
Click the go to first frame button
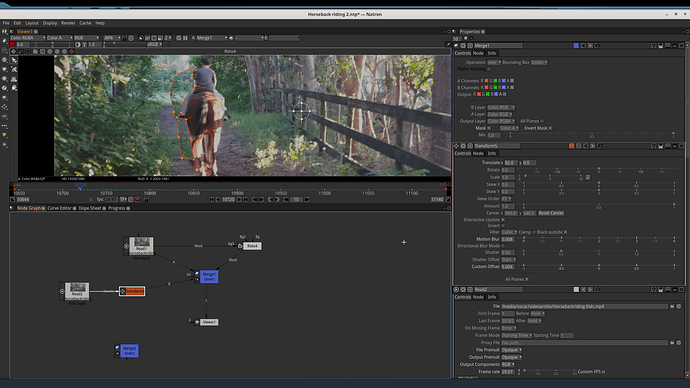click(x=211, y=199)
